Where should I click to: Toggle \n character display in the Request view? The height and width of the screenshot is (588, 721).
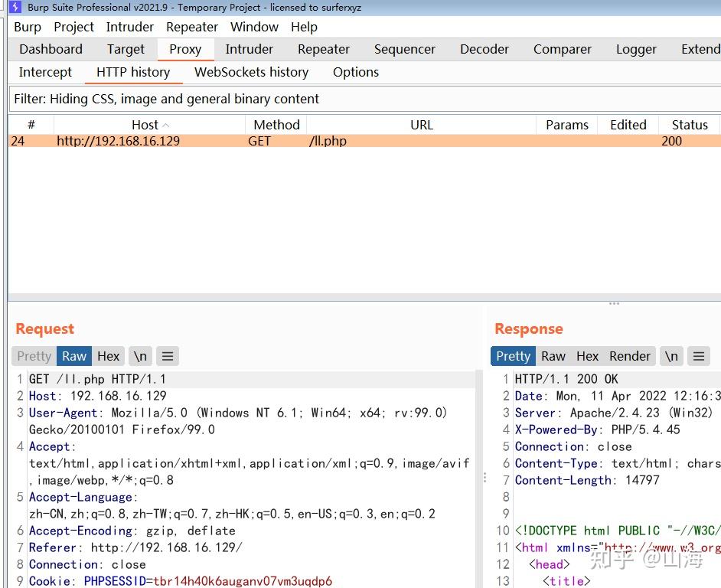[140, 355]
